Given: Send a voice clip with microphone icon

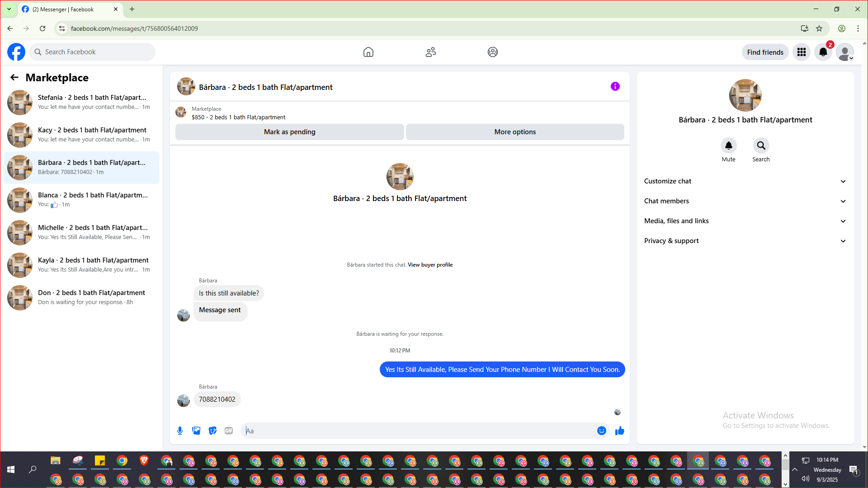Looking at the screenshot, I should coord(180,431).
